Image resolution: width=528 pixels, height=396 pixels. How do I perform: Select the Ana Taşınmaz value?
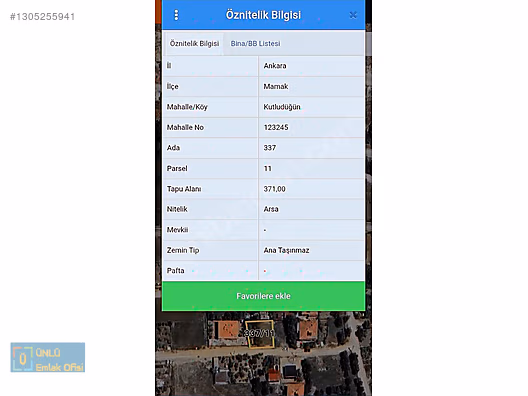286,250
